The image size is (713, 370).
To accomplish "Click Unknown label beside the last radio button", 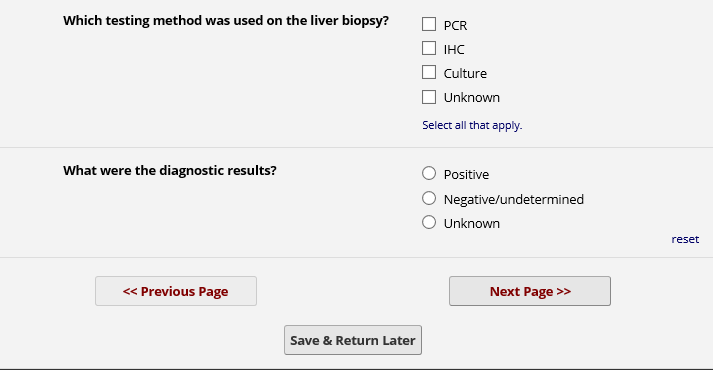I will pos(472,224).
